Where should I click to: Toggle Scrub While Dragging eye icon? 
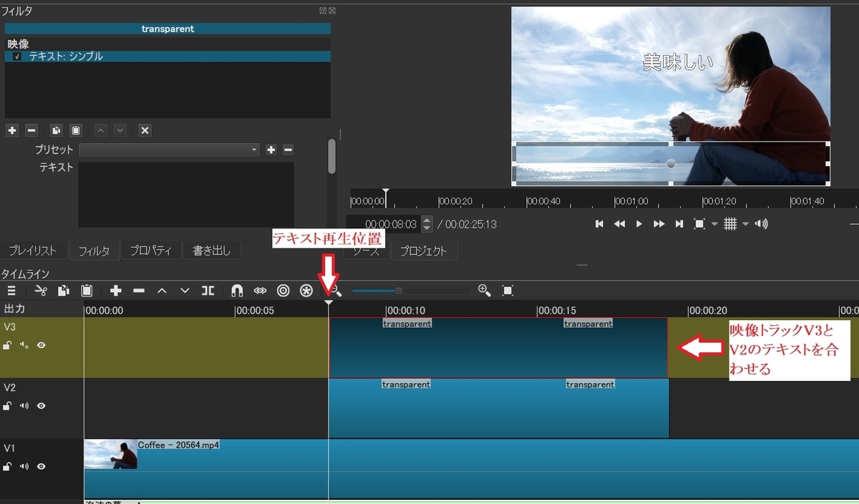coord(260,291)
